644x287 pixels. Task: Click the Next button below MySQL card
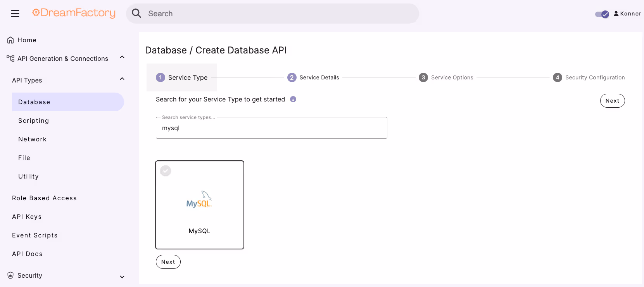168,262
